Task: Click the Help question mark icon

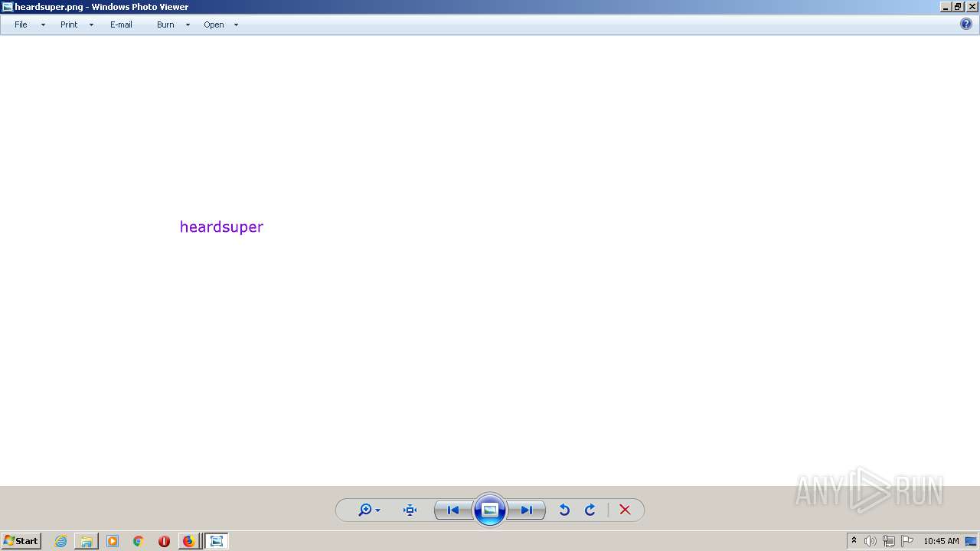Action: 966,24
